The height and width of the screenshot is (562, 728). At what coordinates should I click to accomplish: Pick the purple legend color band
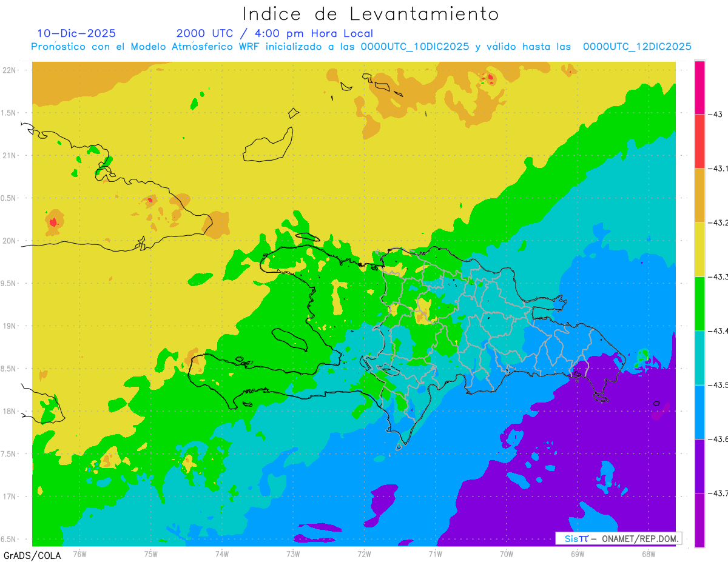pos(699,466)
